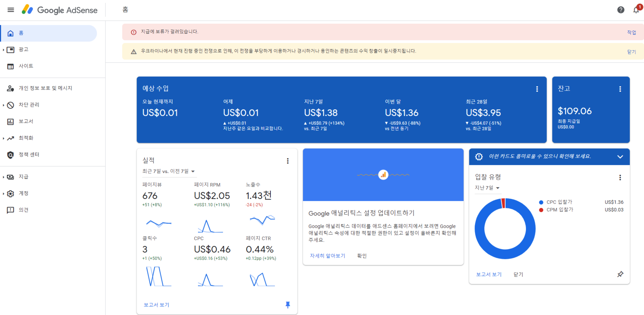
Task: Open the 정책 센터 sidebar item
Action: pyautogui.click(x=29, y=155)
